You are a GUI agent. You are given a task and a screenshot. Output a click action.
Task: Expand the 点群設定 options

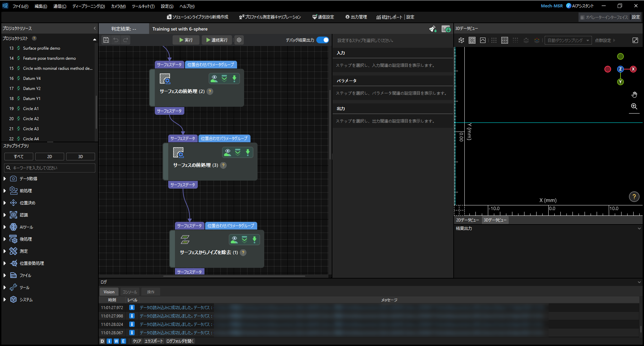click(605, 40)
